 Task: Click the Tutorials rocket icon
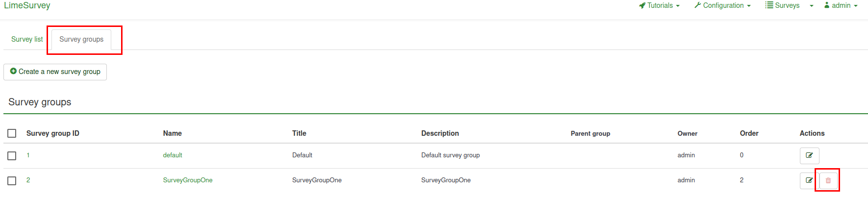[x=642, y=5]
